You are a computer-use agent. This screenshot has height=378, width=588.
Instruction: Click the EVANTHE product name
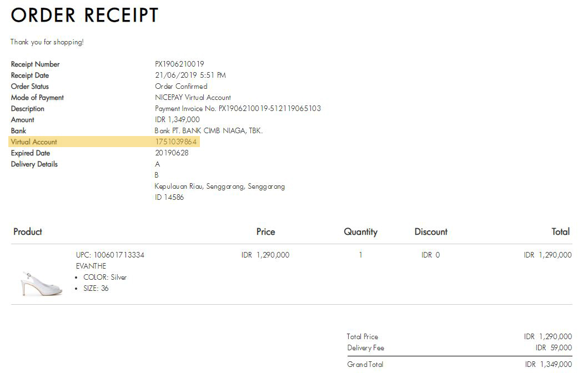[91, 266]
